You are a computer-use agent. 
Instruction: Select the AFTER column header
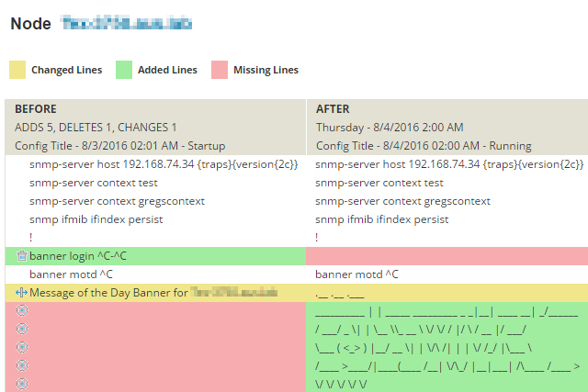tap(332, 109)
